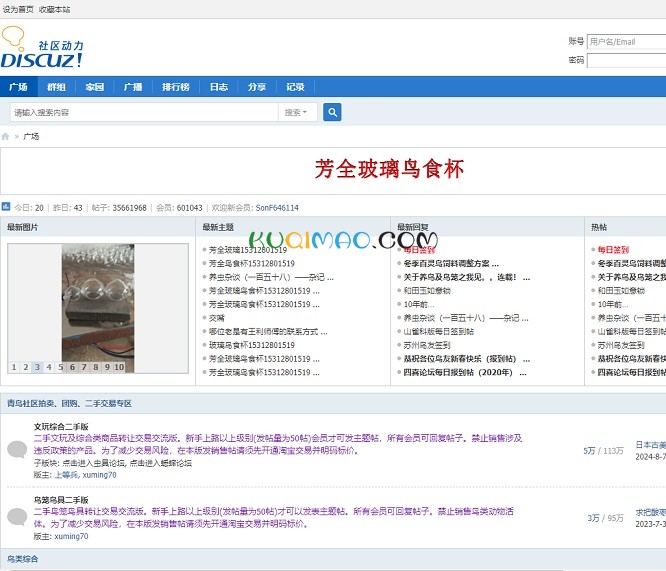Click the forum bubble icon for 文玩综合二手版
Screen dimensions: 666x571
pos(17,449)
